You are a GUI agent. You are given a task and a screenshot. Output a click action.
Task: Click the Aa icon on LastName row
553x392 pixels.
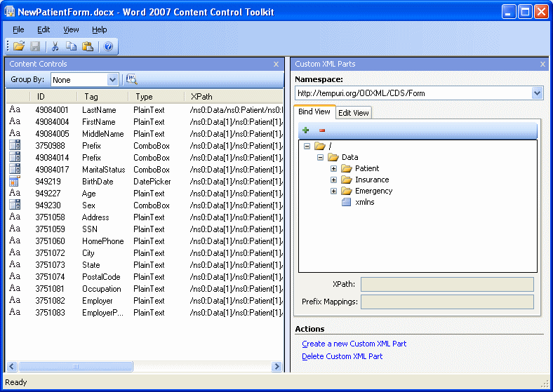(15, 109)
